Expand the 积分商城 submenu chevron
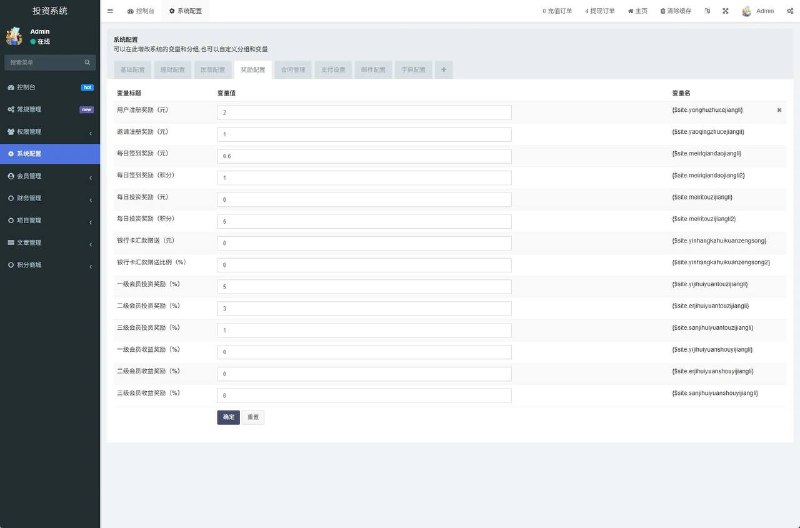Screen dimensions: 800x528 91,266
